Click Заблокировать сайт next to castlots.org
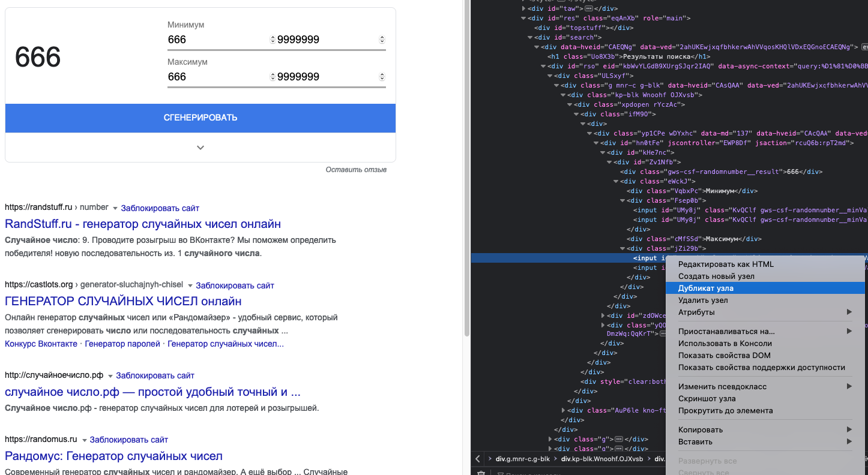868x475 pixels. click(x=235, y=285)
